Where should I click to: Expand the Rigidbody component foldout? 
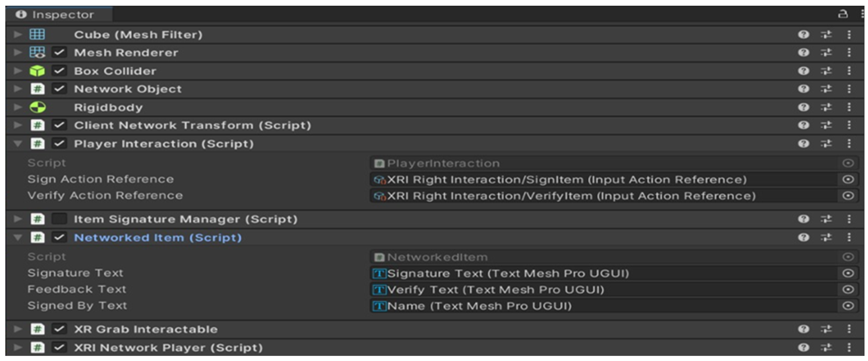[x=18, y=107]
